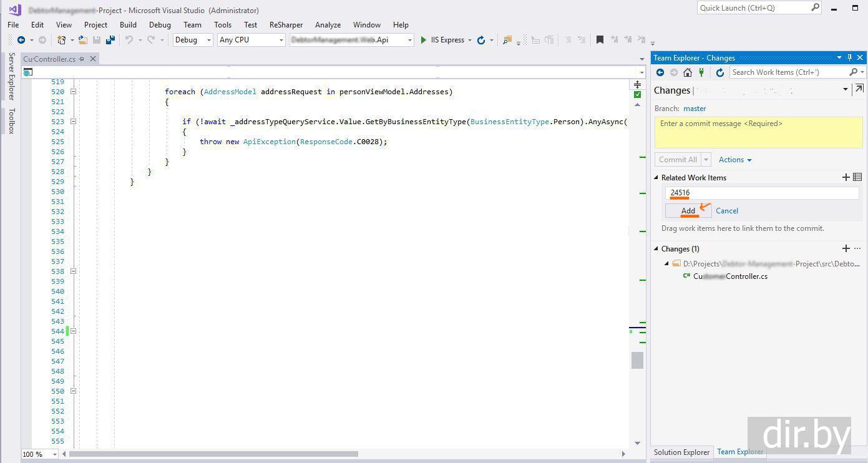Click the plus icon beside Related Work Items
Screen dimensions: 868x463
point(846,177)
